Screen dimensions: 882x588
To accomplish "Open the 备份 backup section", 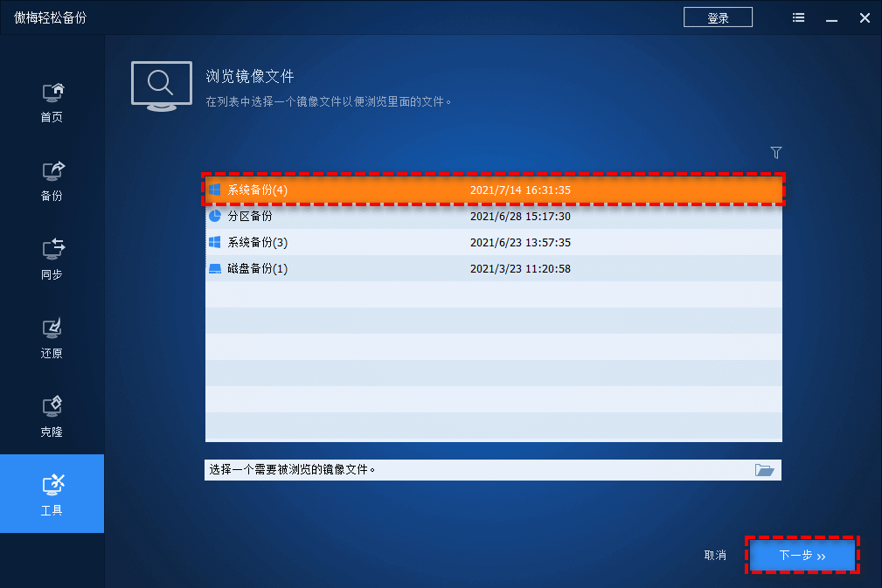I will coord(52,182).
